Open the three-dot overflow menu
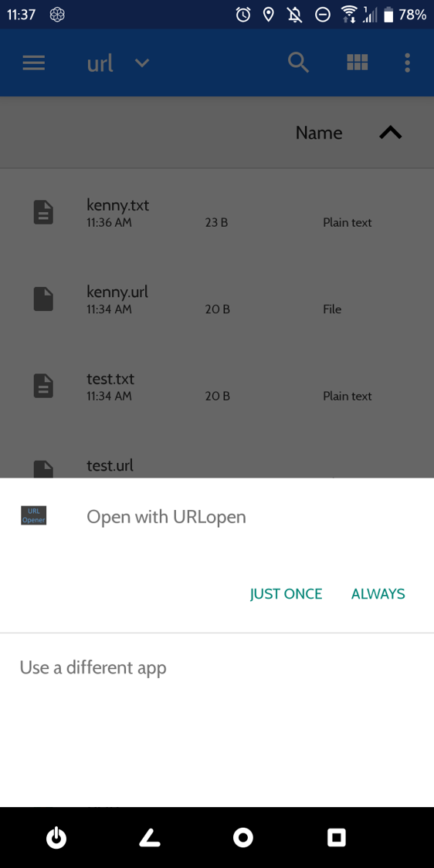This screenshot has width=434, height=868. (x=408, y=63)
